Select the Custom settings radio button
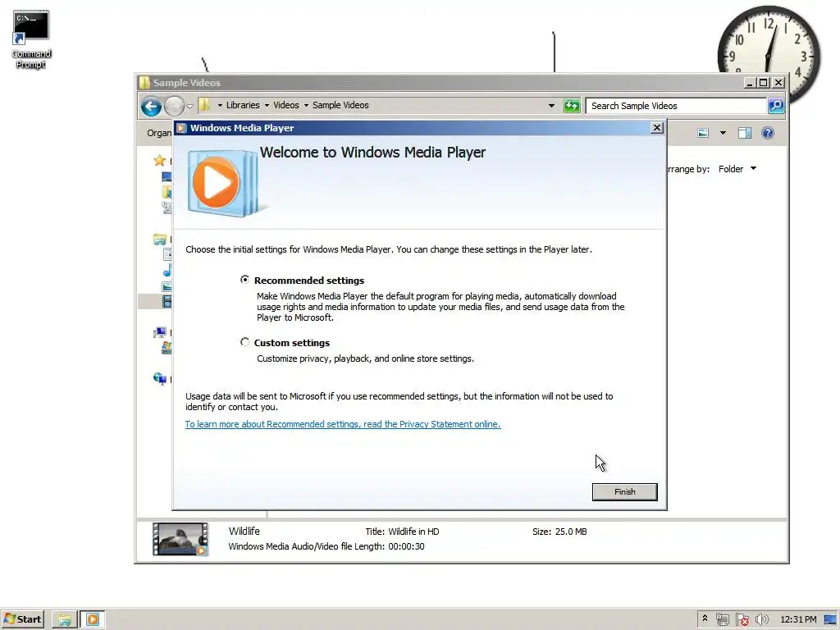The width and height of the screenshot is (840, 630). coord(244,342)
